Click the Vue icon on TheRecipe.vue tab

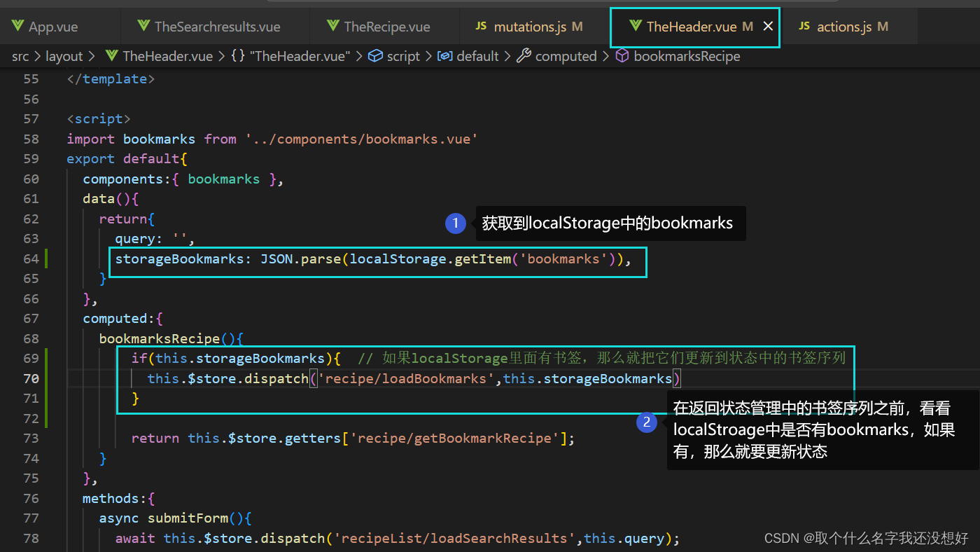[333, 27]
